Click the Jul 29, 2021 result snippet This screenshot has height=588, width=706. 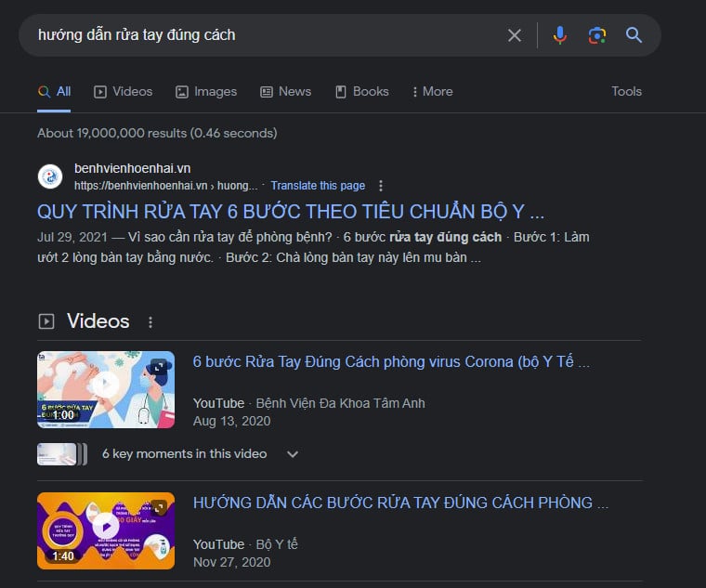[x=313, y=247]
